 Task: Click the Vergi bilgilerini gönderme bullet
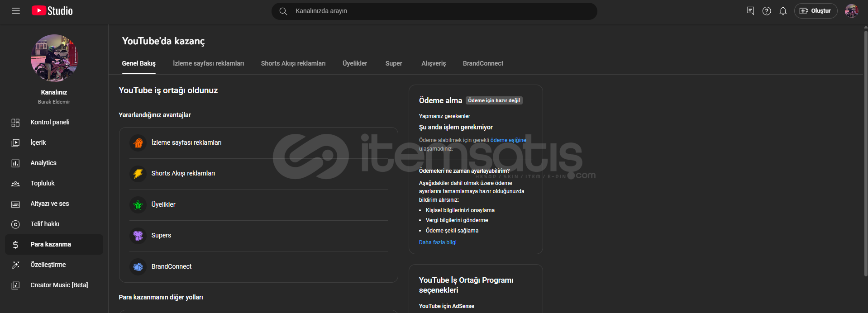coord(457,220)
